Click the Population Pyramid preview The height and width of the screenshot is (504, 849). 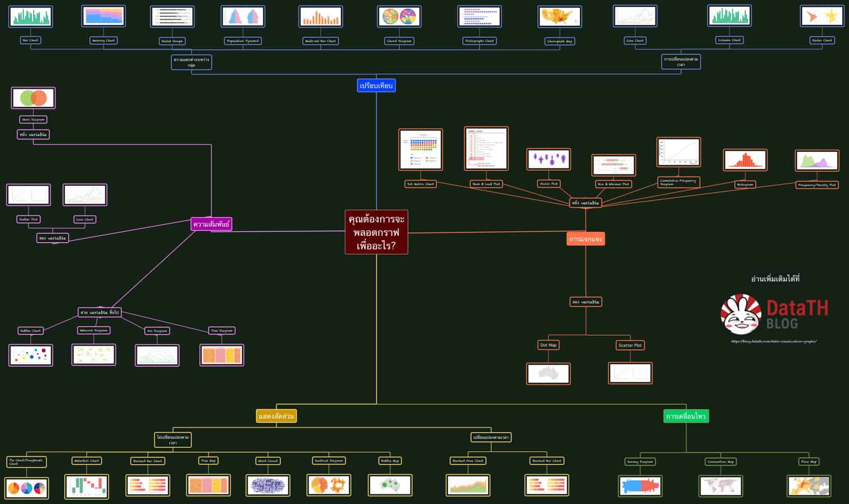point(243,16)
